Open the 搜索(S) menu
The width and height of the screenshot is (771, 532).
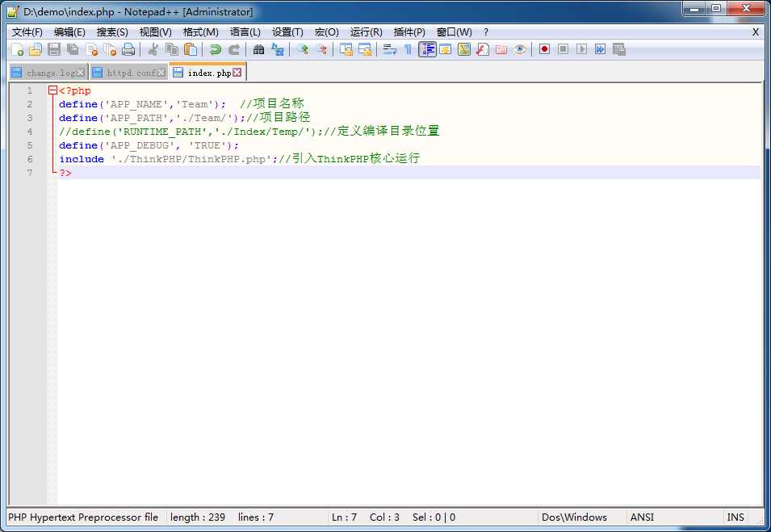coord(112,32)
